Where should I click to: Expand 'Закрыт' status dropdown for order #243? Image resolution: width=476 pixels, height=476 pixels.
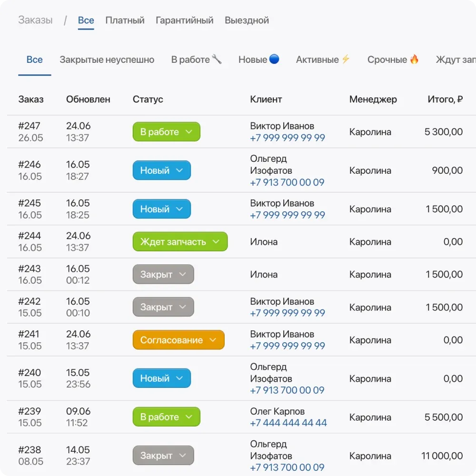click(163, 275)
